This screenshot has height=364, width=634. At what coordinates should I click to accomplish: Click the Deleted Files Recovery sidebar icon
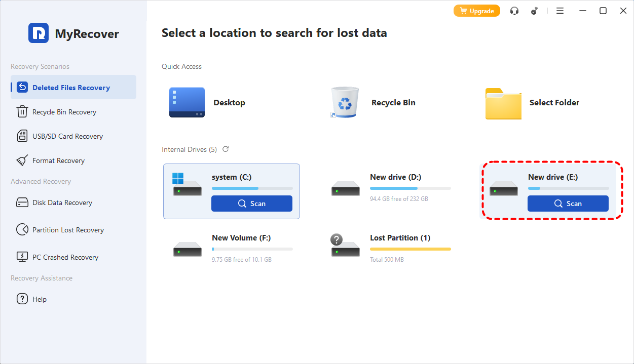pyautogui.click(x=22, y=88)
